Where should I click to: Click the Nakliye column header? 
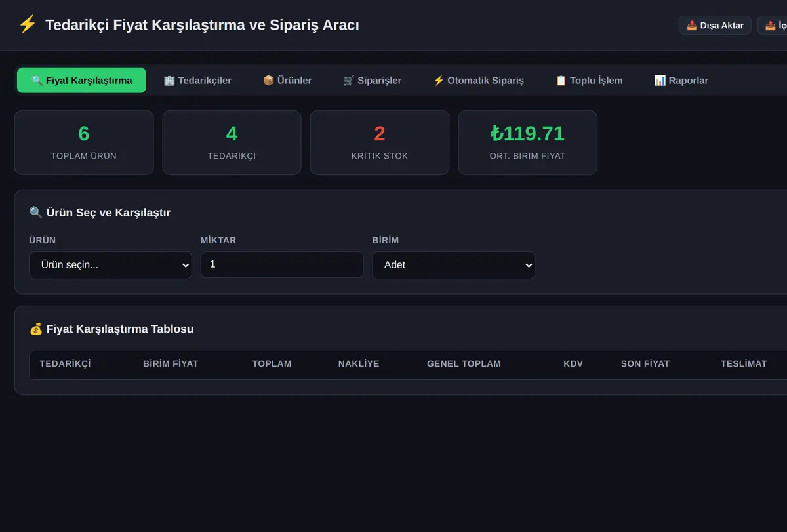pyautogui.click(x=359, y=363)
